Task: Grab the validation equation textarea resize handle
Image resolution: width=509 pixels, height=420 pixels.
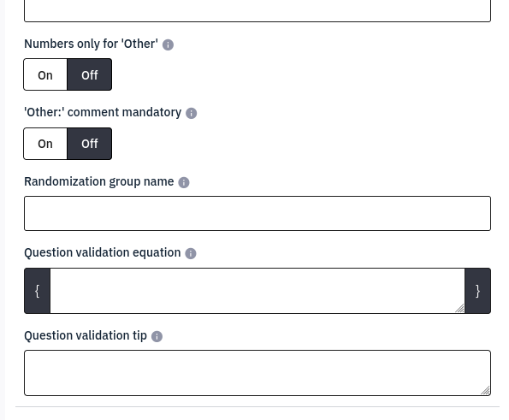Action: point(459,308)
